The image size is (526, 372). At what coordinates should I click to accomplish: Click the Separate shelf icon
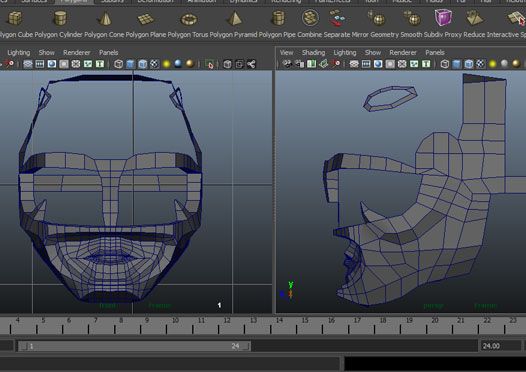tap(337, 18)
